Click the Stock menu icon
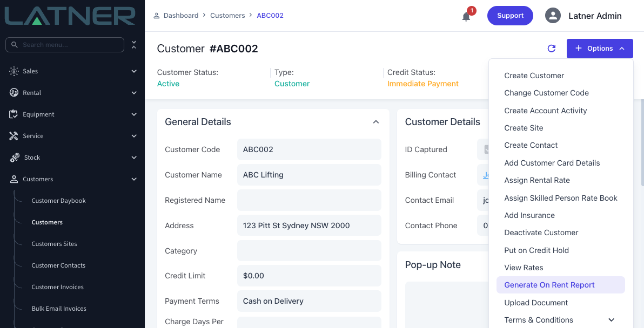The height and width of the screenshot is (328, 644). (15, 158)
